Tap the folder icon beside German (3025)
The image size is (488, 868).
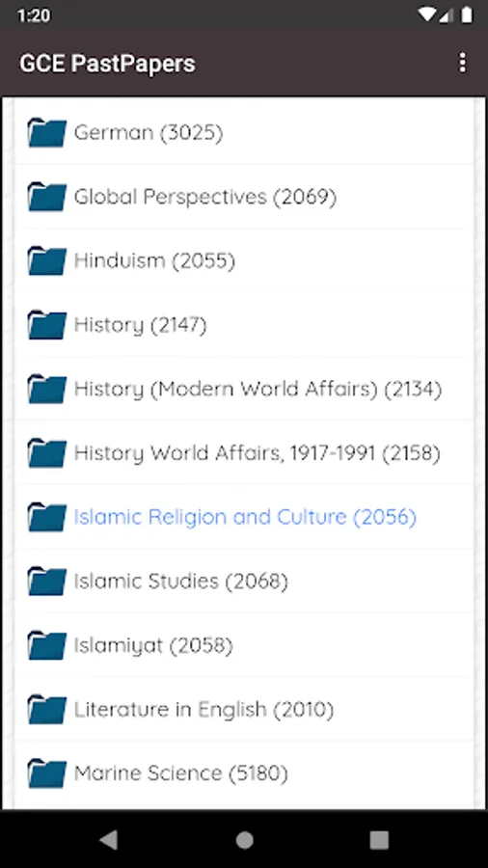point(47,133)
